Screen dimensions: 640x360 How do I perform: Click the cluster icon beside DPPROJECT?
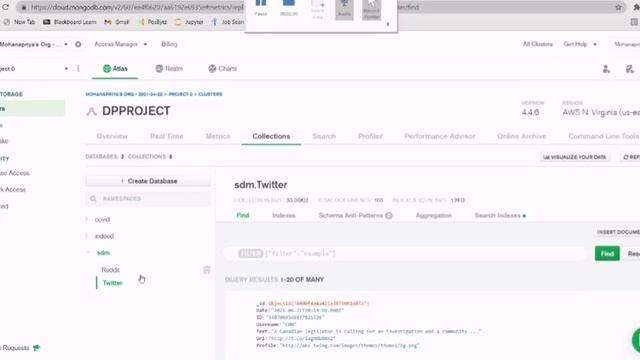(91, 111)
